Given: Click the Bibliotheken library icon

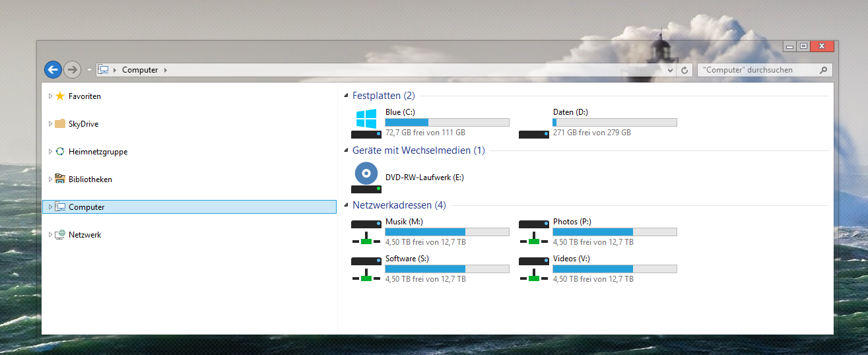Looking at the screenshot, I should click(x=60, y=179).
